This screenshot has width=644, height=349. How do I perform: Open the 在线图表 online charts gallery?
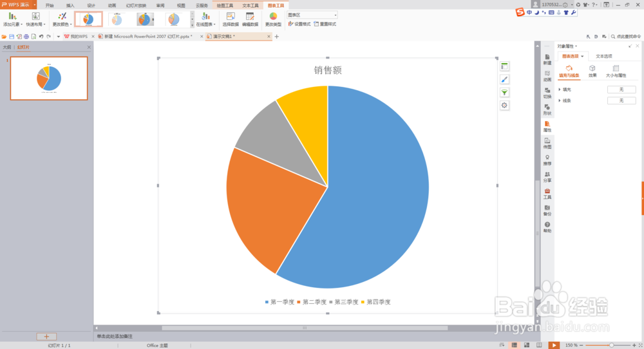pyautogui.click(x=206, y=19)
